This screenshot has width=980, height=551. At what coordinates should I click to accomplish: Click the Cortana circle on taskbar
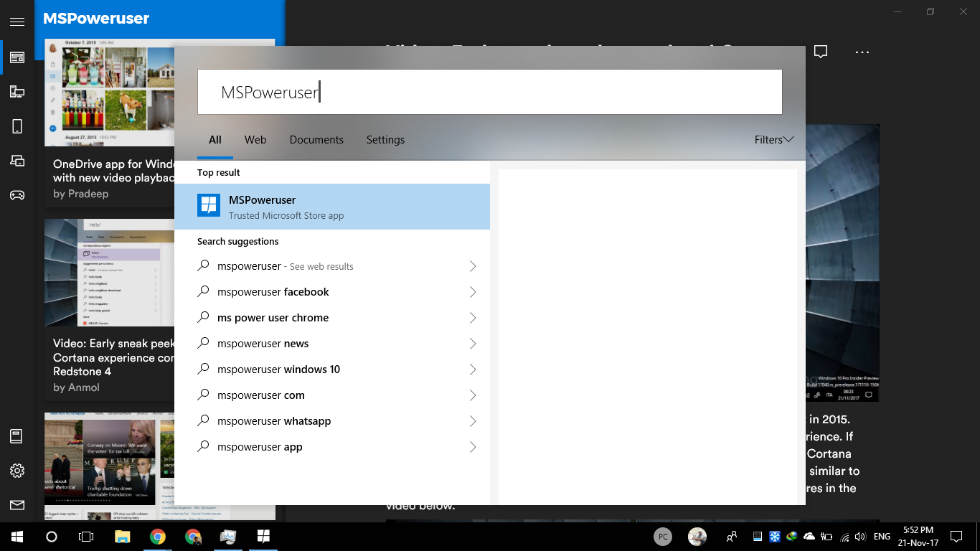tap(52, 536)
